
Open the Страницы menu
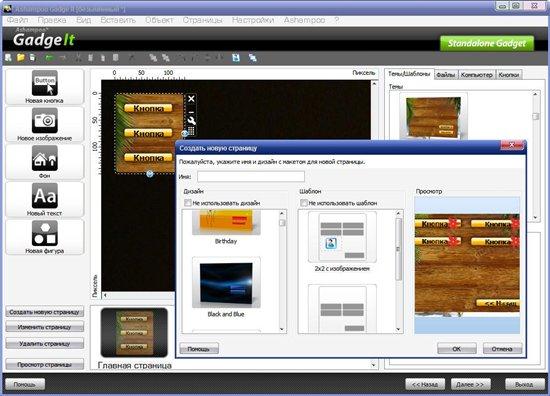203,20
